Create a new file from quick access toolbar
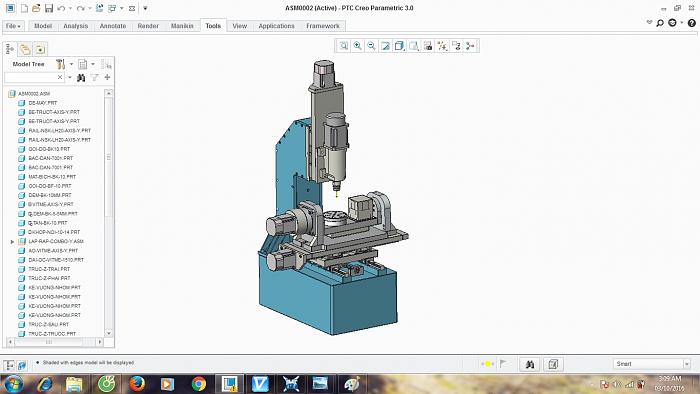The image size is (700, 394). tap(24, 8)
